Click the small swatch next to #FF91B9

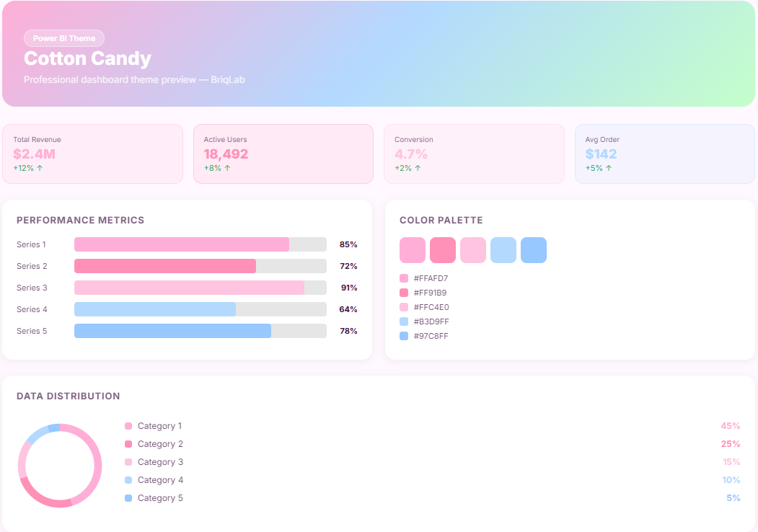[x=404, y=293]
